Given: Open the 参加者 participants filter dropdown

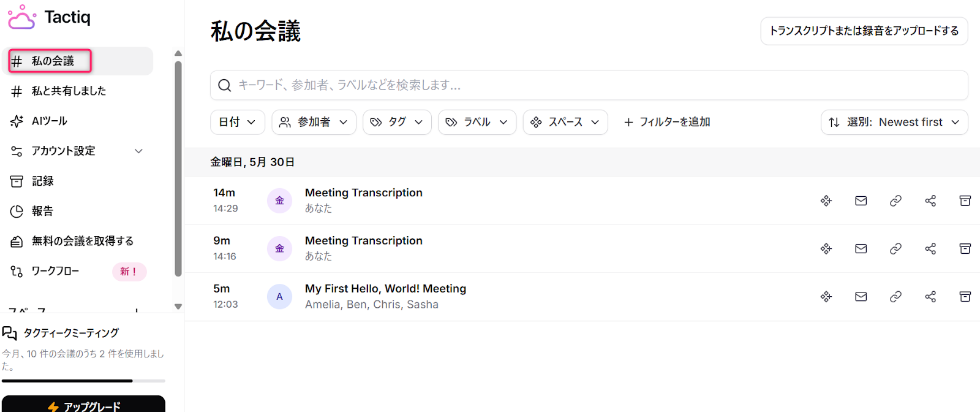Looking at the screenshot, I should click(x=314, y=122).
